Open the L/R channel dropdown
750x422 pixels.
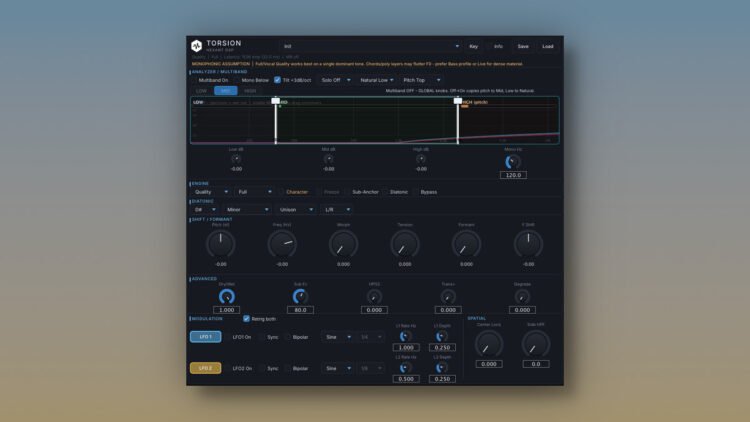pos(337,210)
